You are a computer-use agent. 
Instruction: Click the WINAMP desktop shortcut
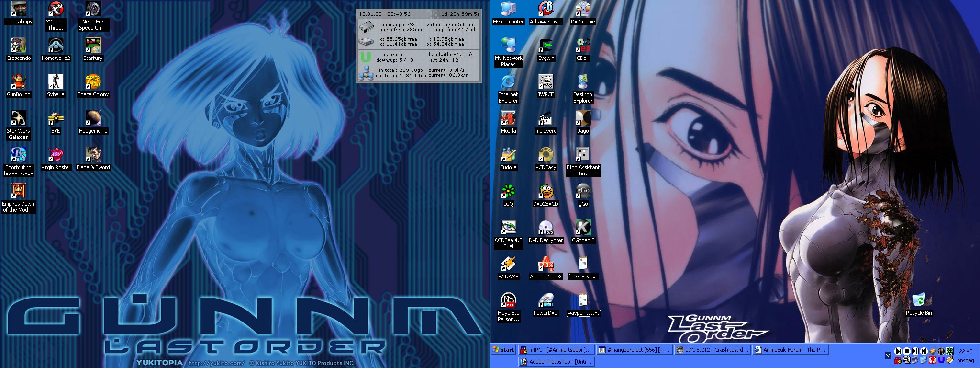coord(508,268)
